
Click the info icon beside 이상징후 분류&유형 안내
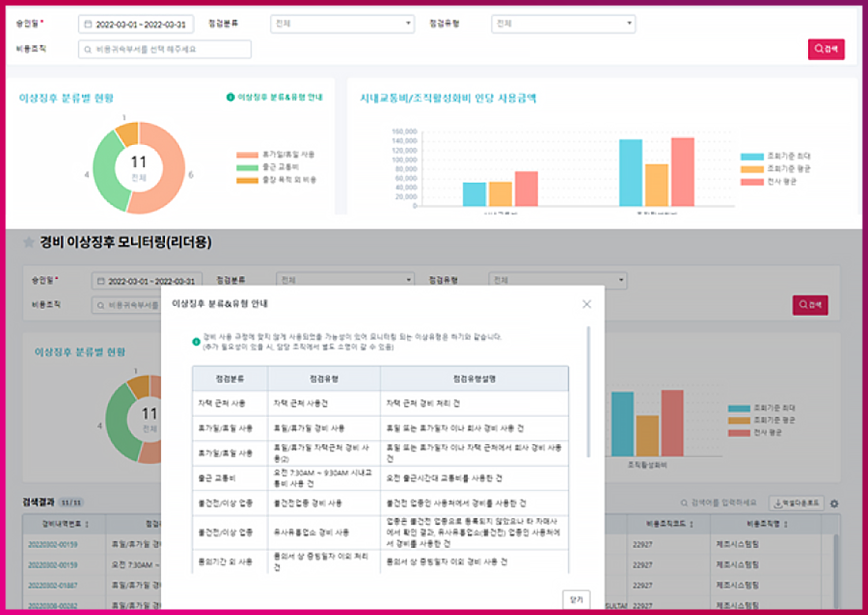(230, 98)
